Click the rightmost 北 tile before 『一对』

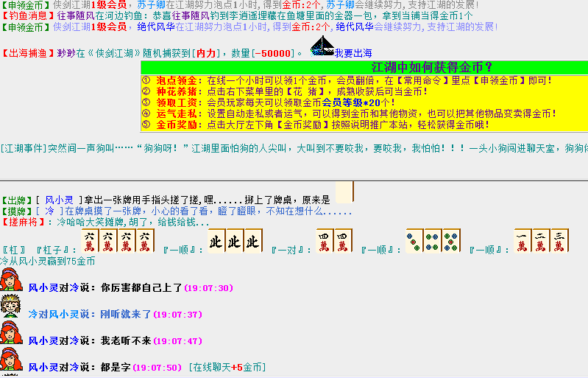253,240
